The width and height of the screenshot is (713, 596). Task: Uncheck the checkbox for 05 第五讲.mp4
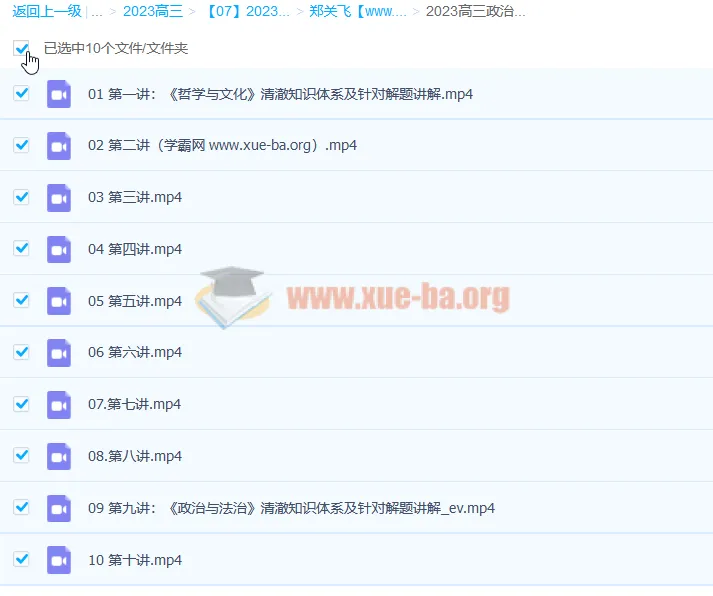point(21,300)
